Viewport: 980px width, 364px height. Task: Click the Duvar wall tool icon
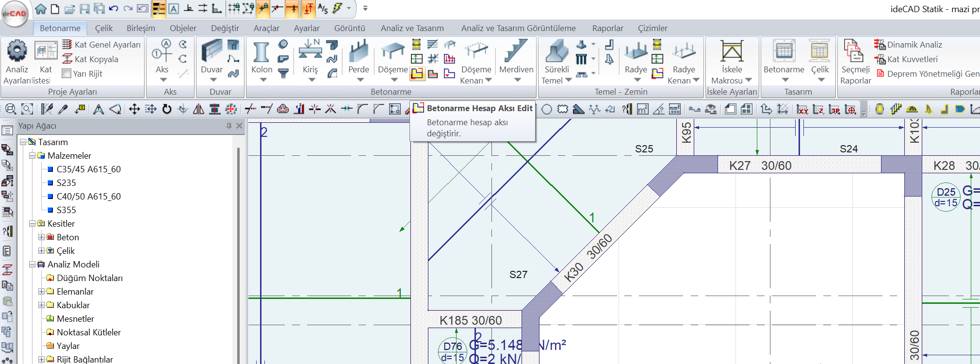212,51
